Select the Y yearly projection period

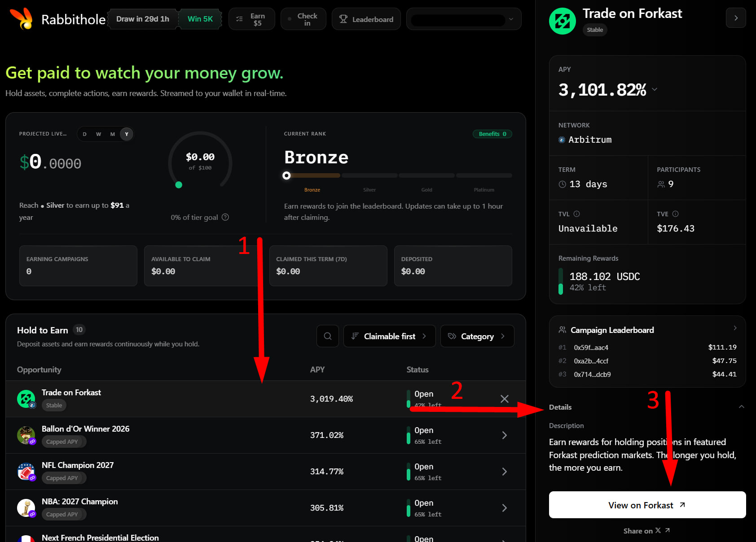click(127, 134)
